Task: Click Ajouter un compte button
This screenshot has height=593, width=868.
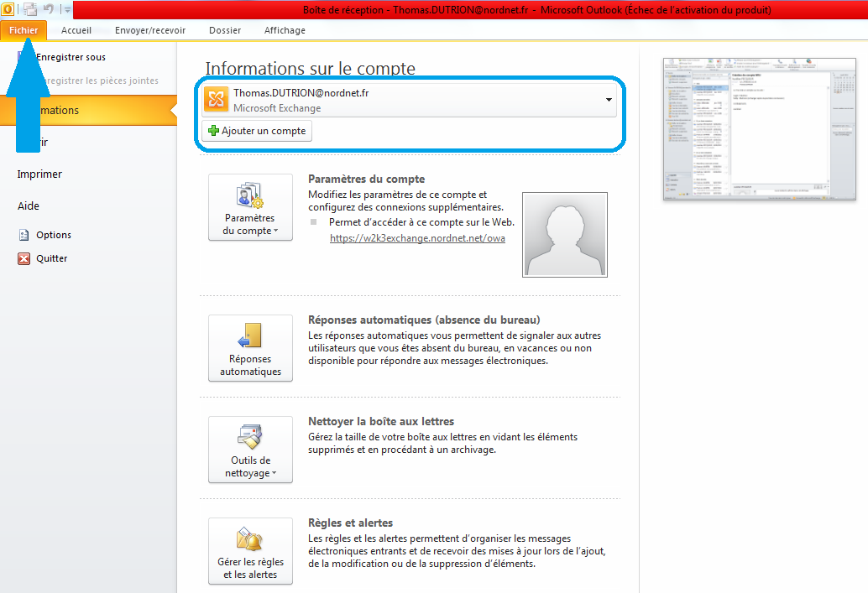Action: (x=257, y=131)
